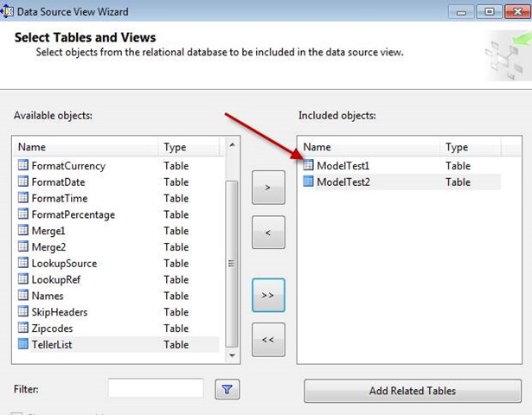This screenshot has width=532, height=415.
Task: Click the ModelTest1 table icon
Action: tap(309, 166)
